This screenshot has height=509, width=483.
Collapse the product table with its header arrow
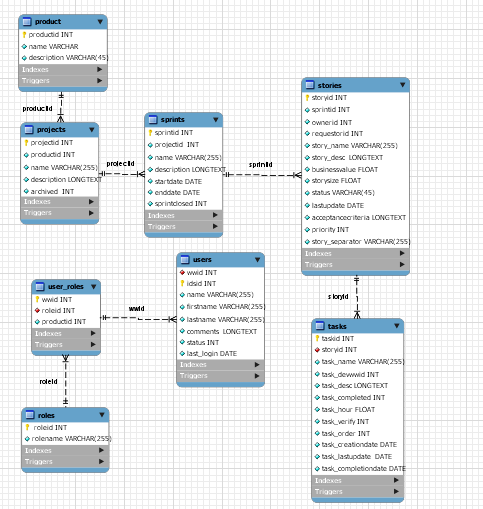click(x=100, y=22)
